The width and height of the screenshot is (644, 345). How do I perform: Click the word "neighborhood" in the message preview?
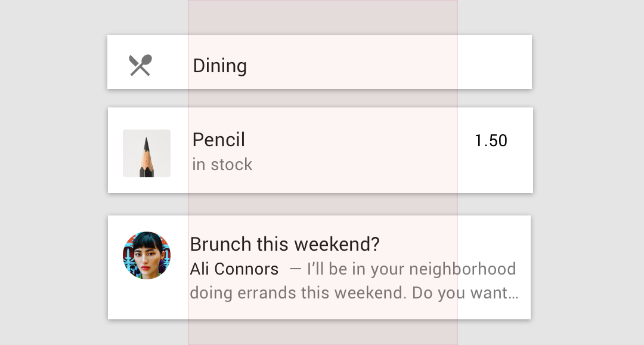[x=463, y=269]
